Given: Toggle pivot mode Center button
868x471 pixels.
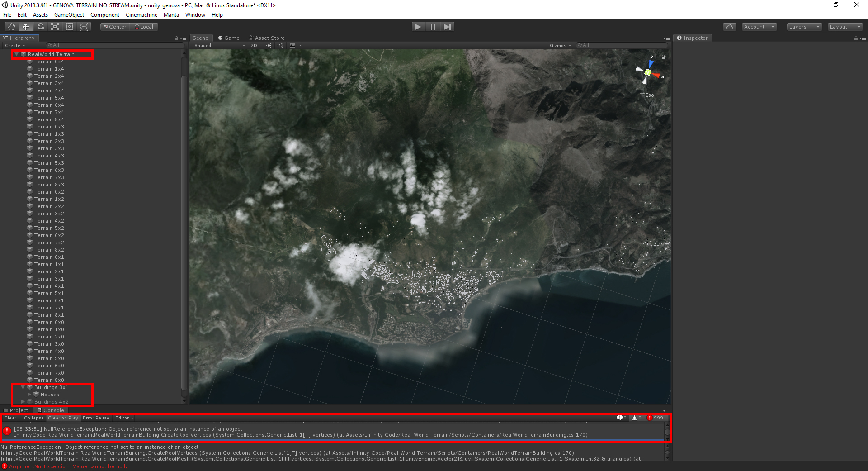Looking at the screenshot, I should (115, 27).
